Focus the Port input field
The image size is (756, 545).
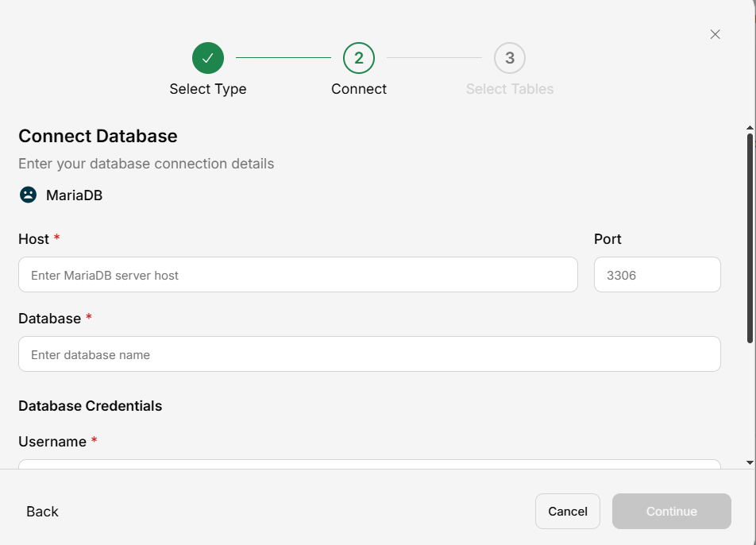click(657, 275)
